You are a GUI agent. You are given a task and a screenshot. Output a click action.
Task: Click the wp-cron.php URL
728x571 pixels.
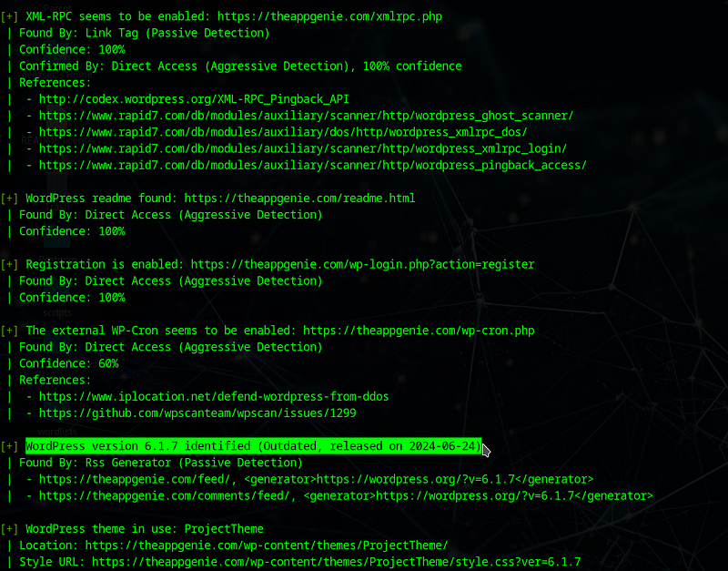pos(419,331)
